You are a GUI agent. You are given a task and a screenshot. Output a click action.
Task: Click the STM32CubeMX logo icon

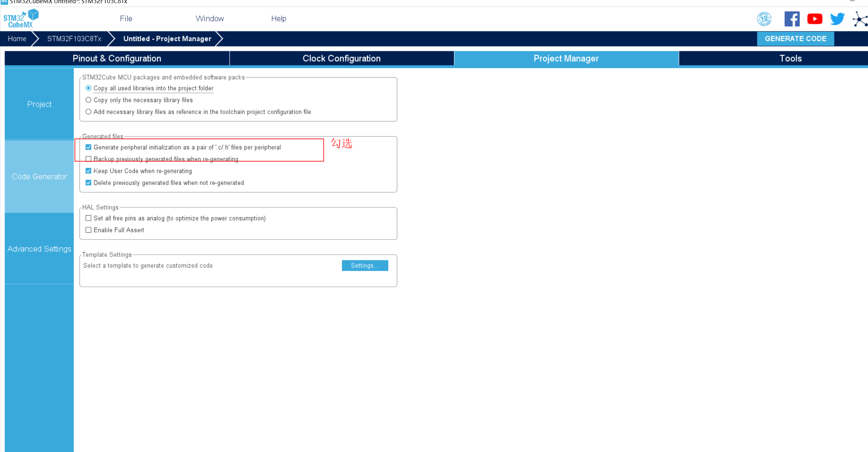coord(21,19)
